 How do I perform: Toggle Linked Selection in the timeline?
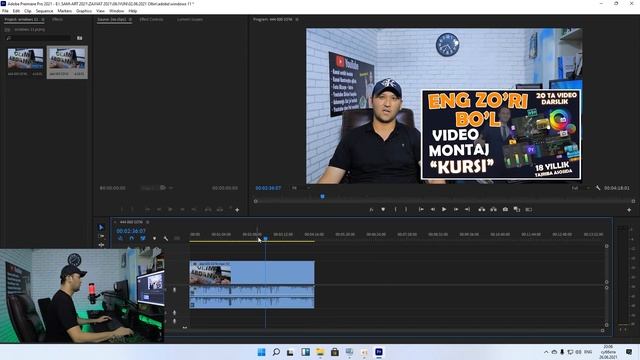click(x=143, y=238)
